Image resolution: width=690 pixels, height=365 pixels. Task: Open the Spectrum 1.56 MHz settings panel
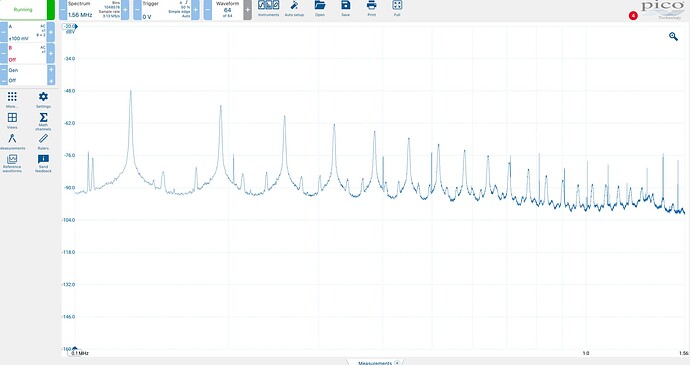tap(94, 10)
